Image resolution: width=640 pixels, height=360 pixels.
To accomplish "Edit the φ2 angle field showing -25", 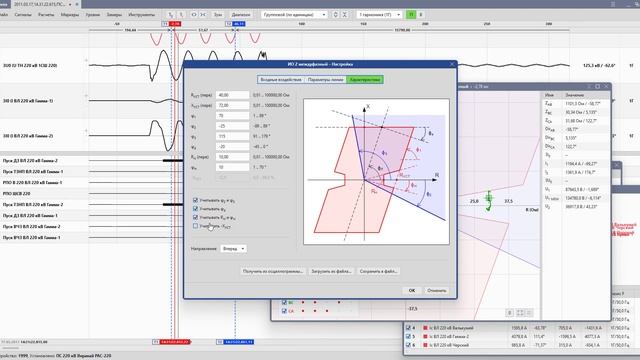I will pos(232,126).
